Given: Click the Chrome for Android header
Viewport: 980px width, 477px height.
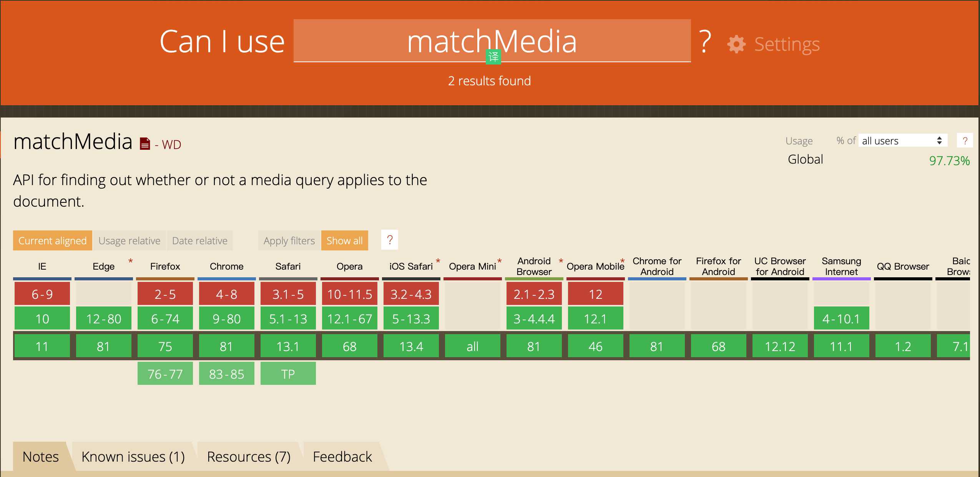Looking at the screenshot, I should (657, 266).
